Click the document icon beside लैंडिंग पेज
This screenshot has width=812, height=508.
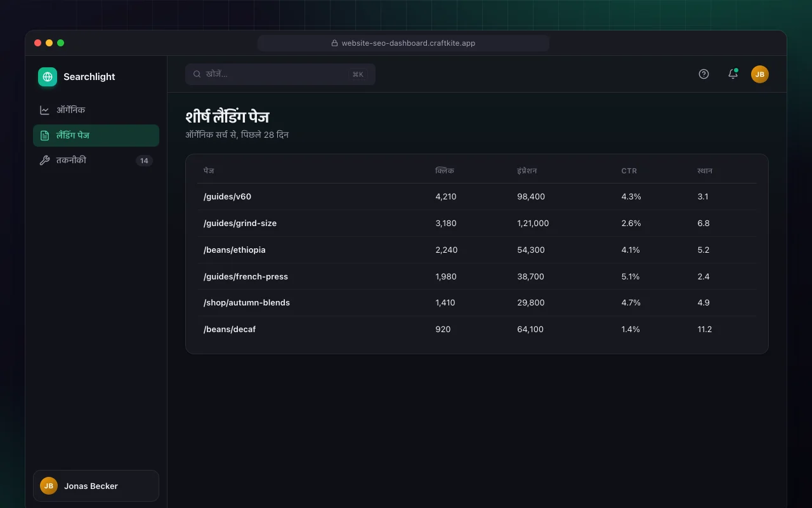click(x=44, y=135)
